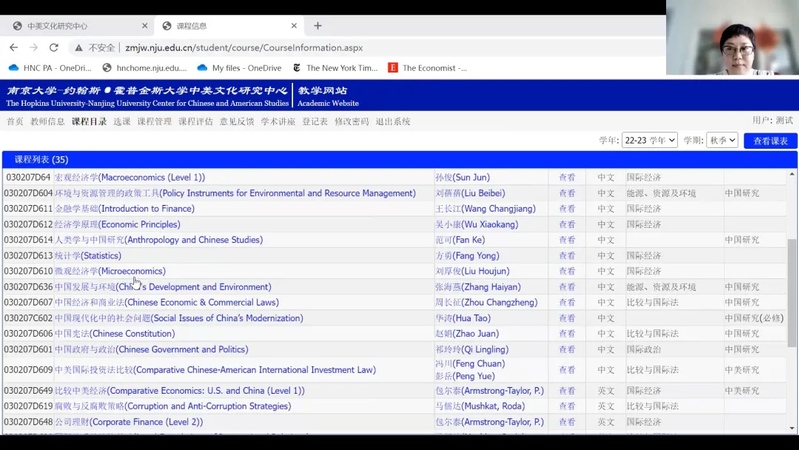This screenshot has height=450, width=799.
Task: Open Chinese Government and Politics course link
Action: 151,349
